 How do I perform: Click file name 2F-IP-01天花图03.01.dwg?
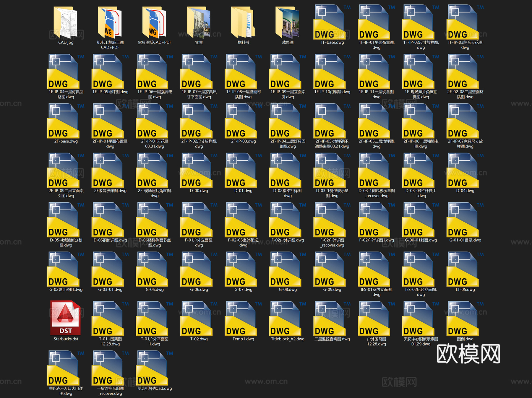tap(155, 144)
